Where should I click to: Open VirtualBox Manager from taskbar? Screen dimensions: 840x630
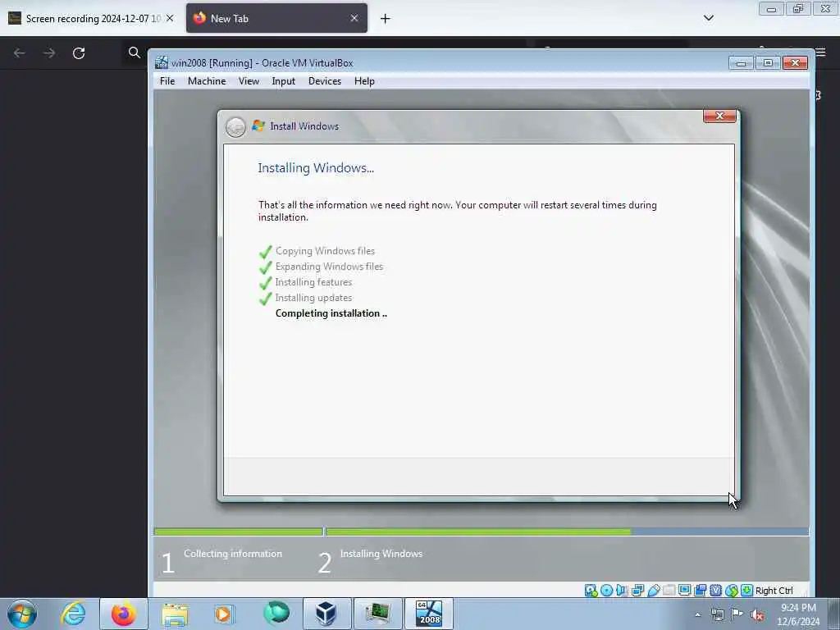click(x=326, y=614)
